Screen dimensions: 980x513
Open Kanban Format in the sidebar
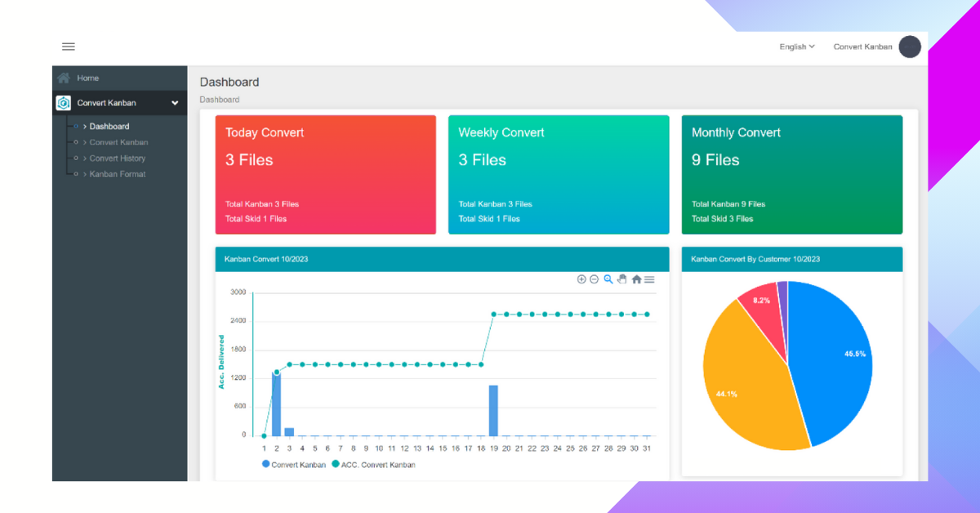(x=117, y=174)
